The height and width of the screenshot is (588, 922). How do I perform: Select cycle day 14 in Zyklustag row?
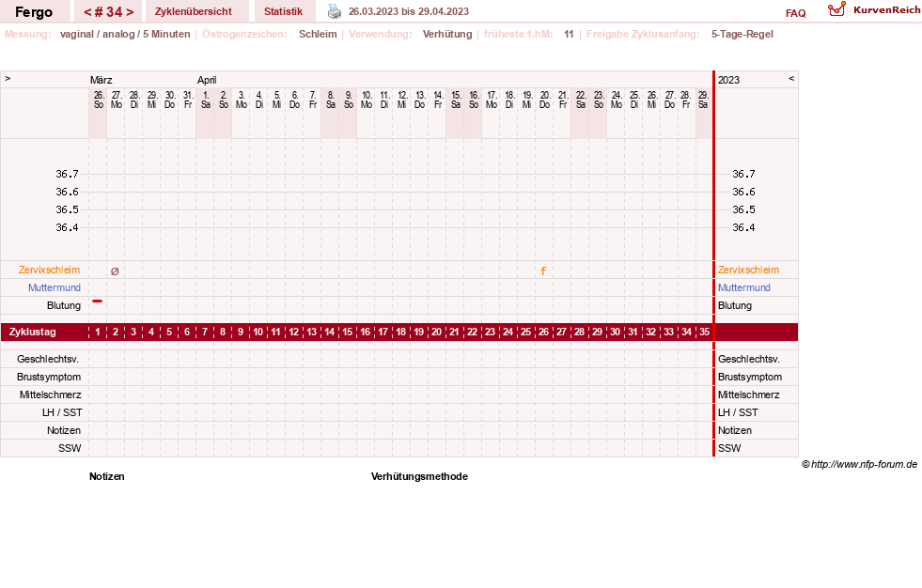coord(329,332)
